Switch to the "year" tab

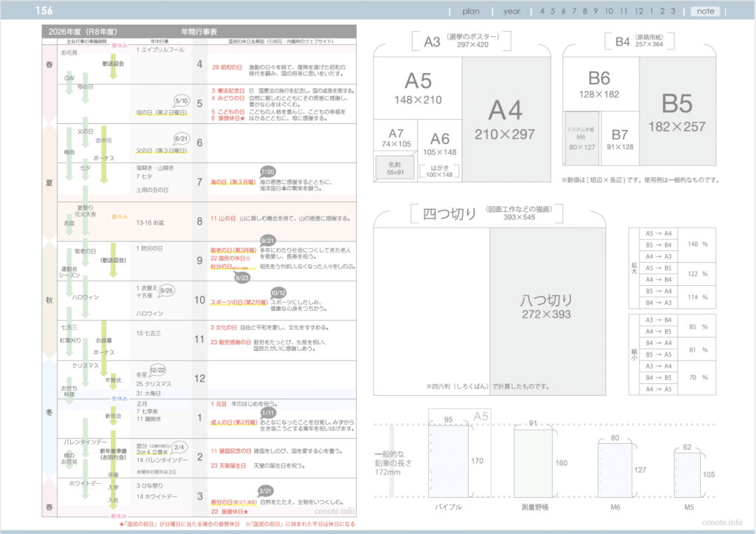[x=512, y=11]
